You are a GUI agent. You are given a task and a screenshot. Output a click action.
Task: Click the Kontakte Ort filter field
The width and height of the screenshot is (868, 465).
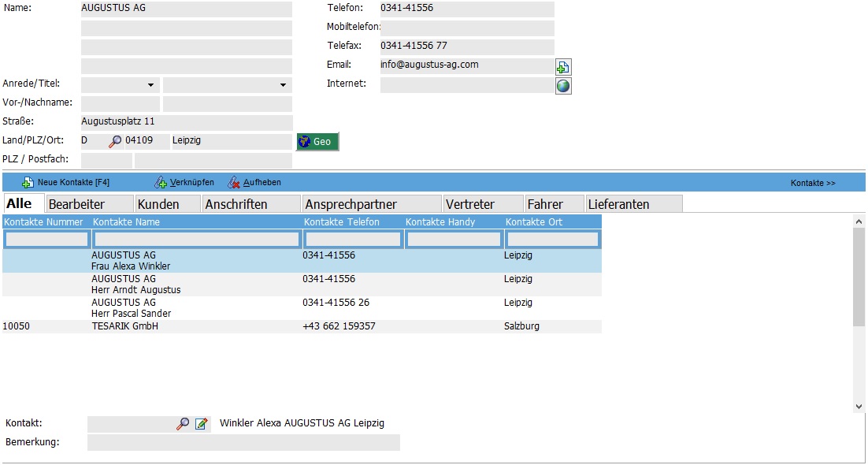[552, 240]
